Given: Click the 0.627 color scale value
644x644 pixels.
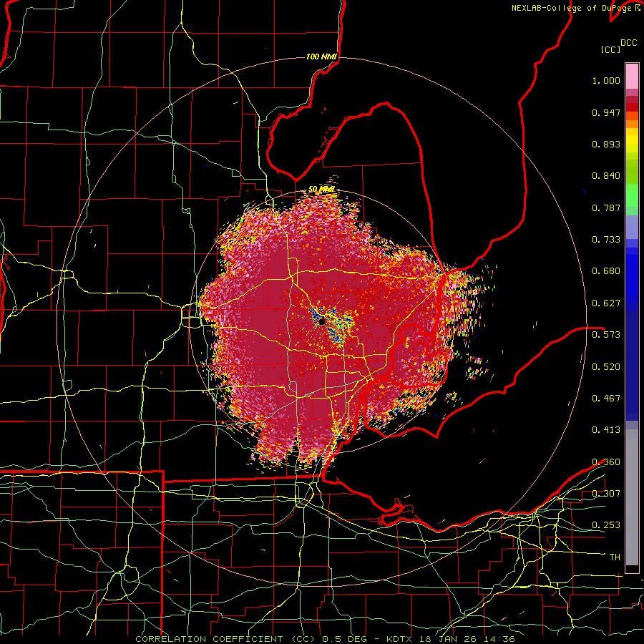Looking at the screenshot, I should 606,303.
